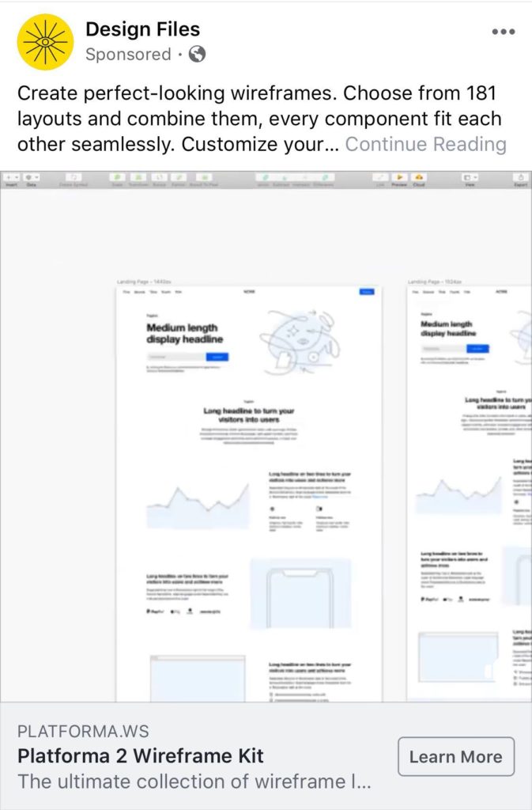Click the Learn More button

coord(456,756)
